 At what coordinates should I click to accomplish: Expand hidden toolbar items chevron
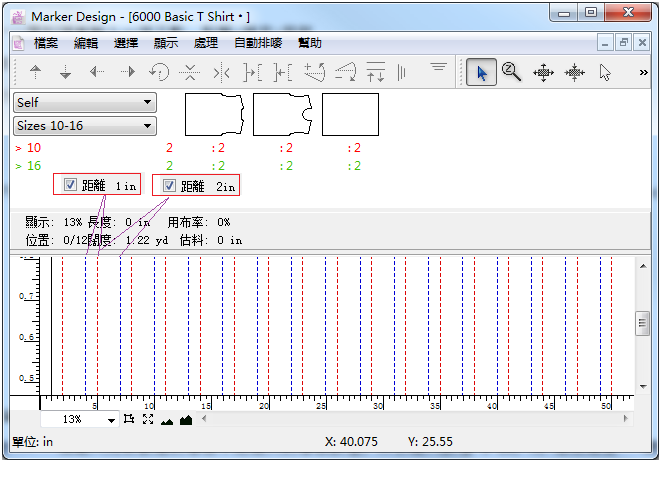643,73
